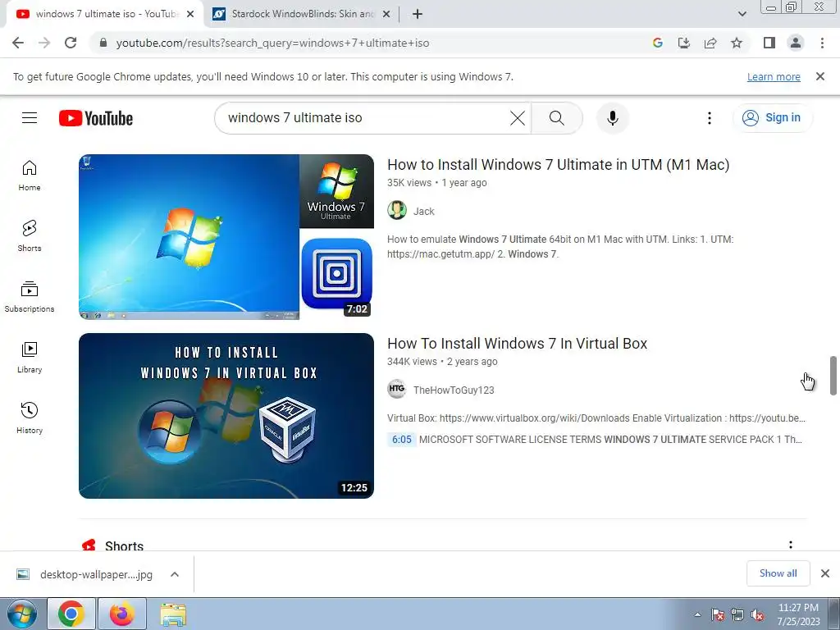Click Jack's channel avatar
Screen dimensions: 840x630
pos(397,211)
